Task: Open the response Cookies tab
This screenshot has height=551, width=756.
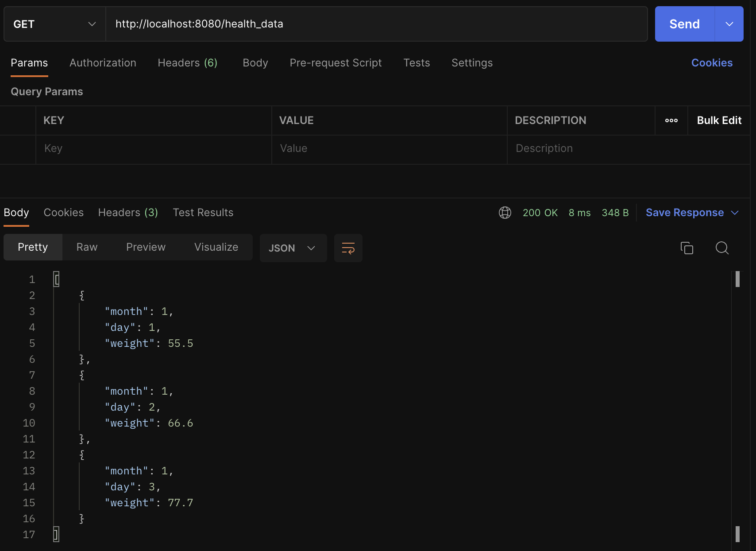Action: point(64,213)
